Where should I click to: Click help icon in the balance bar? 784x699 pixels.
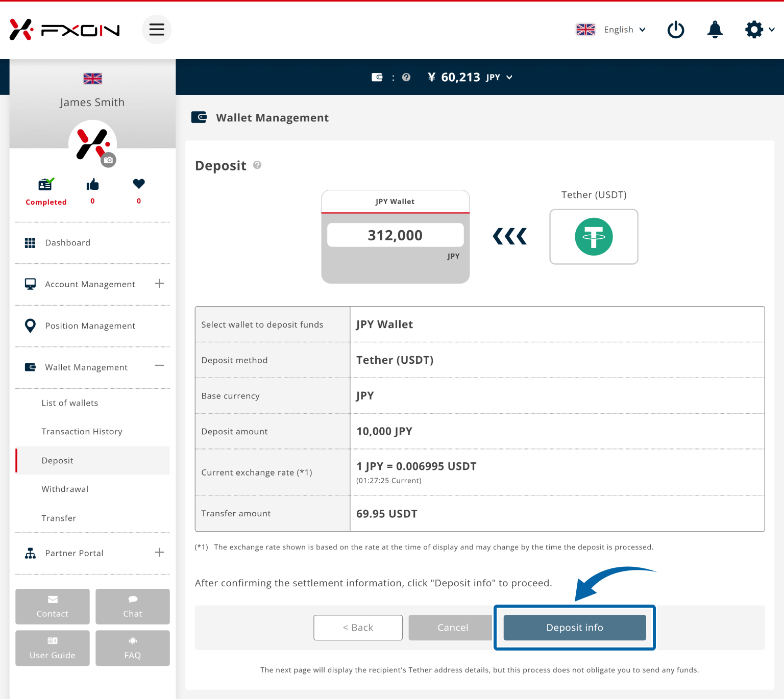(406, 77)
